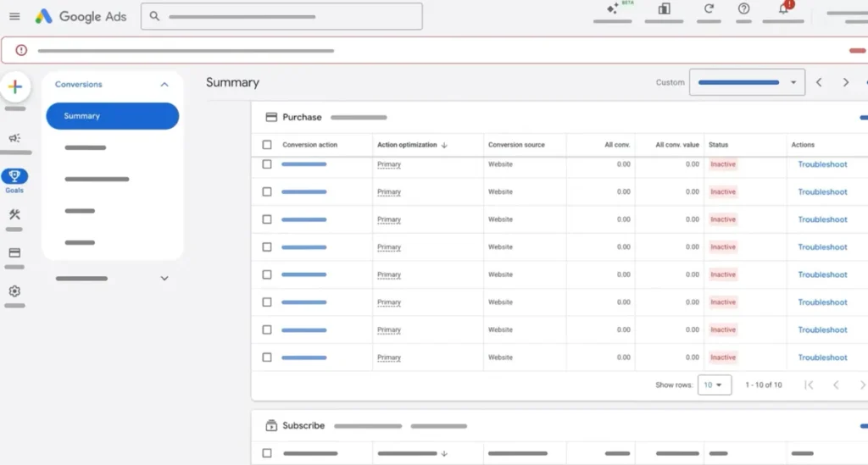Open the Show rows 10 dropdown
This screenshot has width=868, height=465.
point(714,385)
